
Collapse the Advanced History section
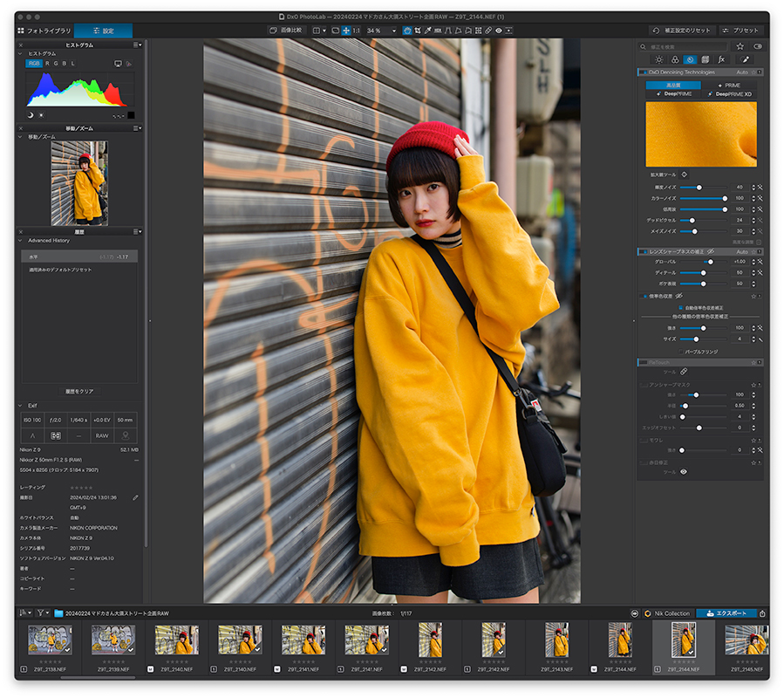(21, 240)
